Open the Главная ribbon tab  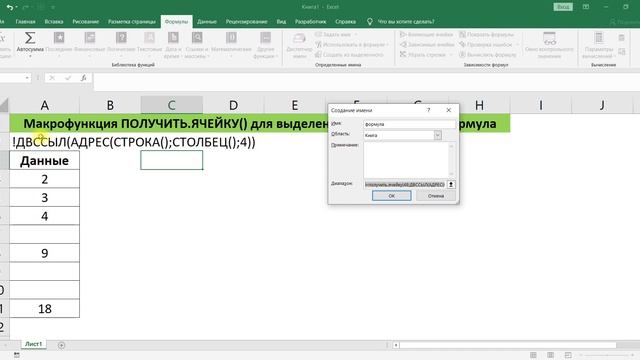point(25,22)
